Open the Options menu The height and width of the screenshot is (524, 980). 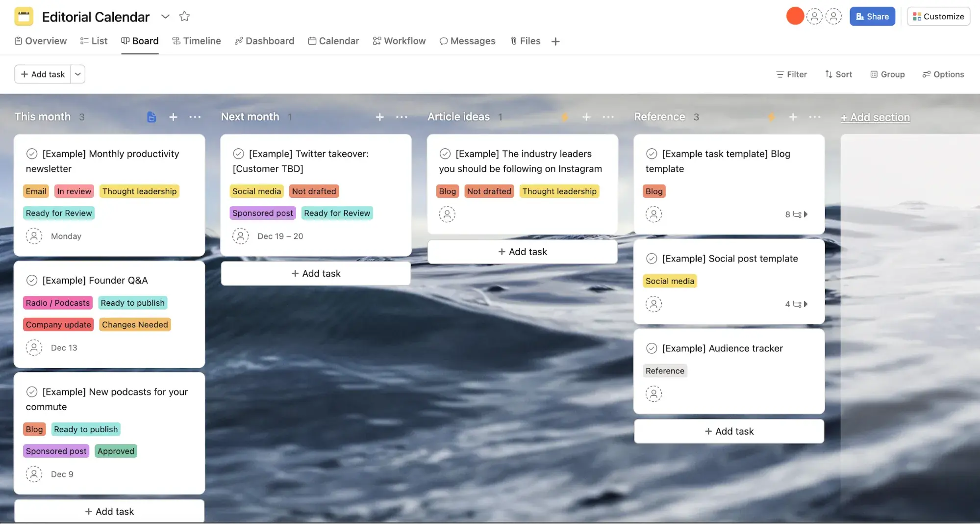pyautogui.click(x=943, y=74)
